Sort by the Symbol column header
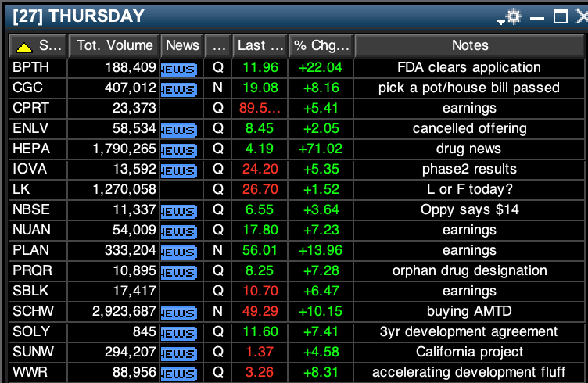 pos(38,45)
